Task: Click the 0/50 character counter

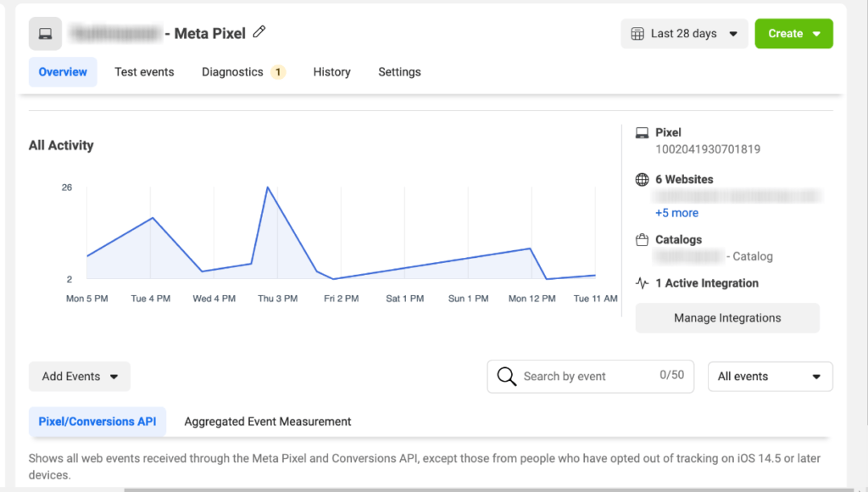Action: pos(672,375)
